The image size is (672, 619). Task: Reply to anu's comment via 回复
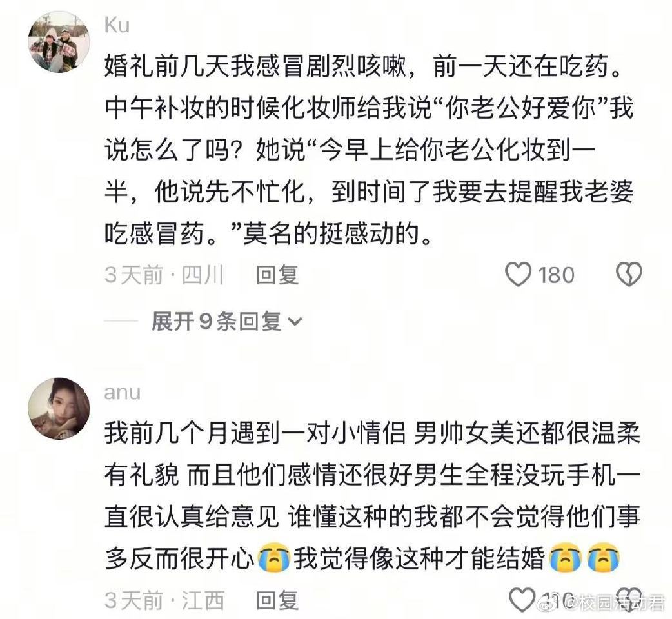(277, 600)
